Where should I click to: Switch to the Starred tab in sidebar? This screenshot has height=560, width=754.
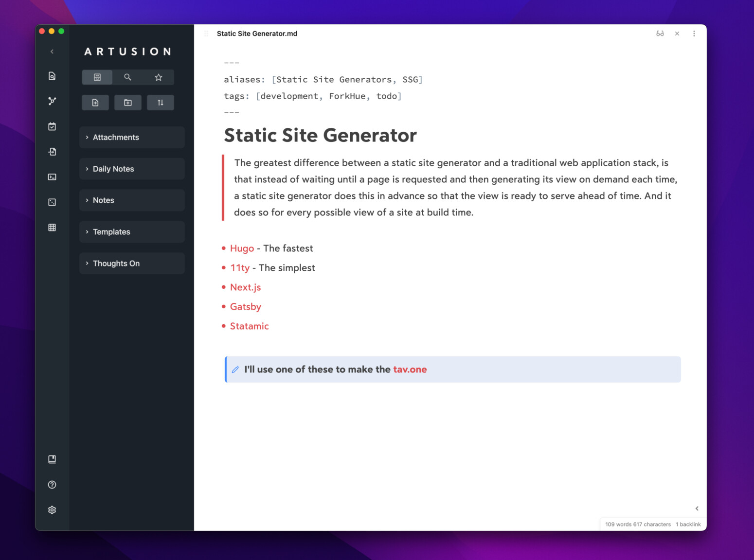[159, 77]
